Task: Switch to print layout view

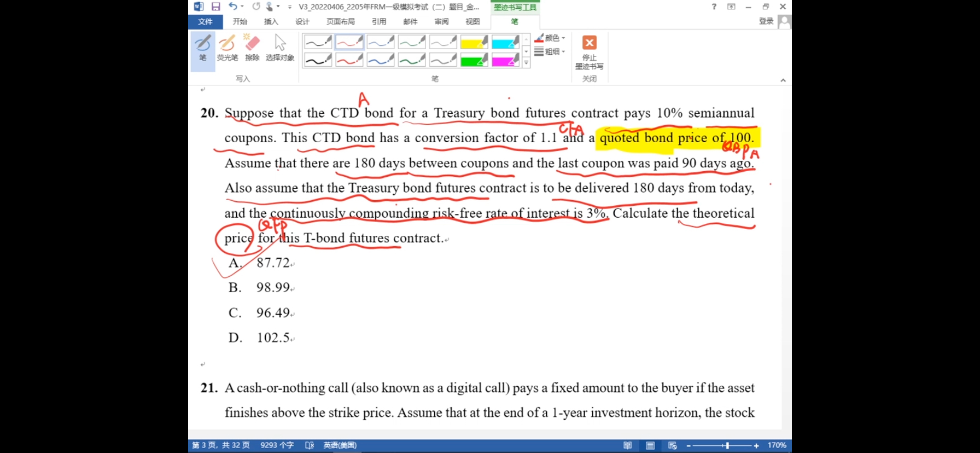Action: 650,445
